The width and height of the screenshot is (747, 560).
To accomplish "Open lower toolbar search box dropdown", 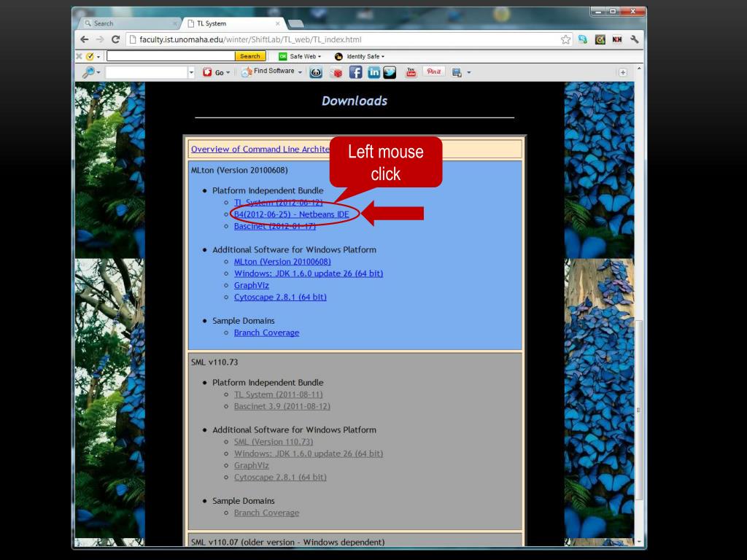I will (x=192, y=72).
